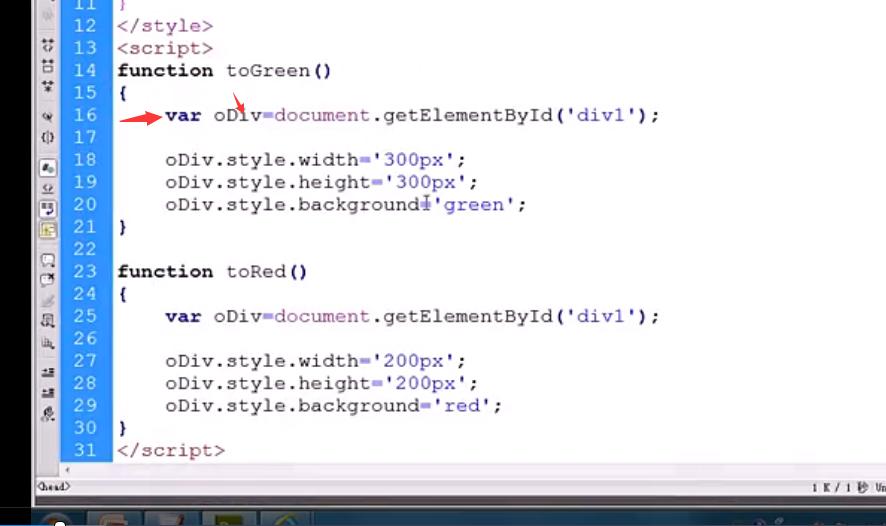Click the Indent Code icon
Viewport: 886px width, 526px height.
[48, 372]
